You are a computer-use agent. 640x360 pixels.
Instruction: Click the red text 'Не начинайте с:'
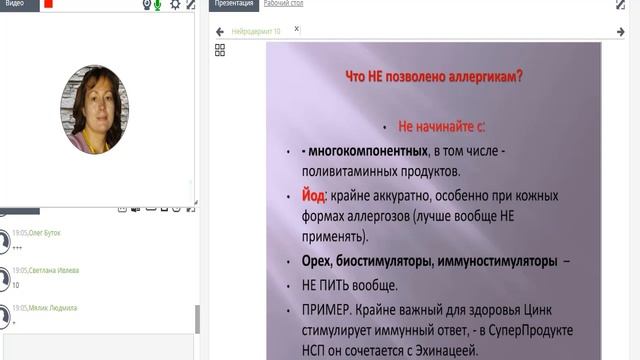[442, 127]
